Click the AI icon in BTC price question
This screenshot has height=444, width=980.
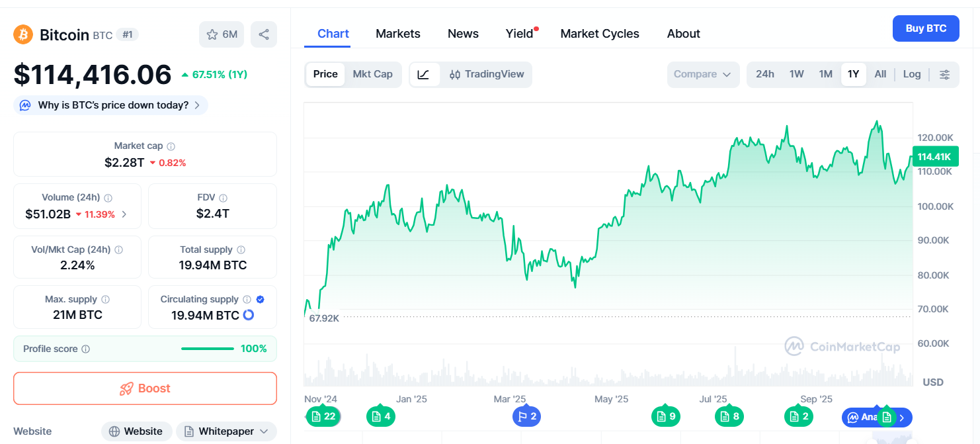coord(25,105)
